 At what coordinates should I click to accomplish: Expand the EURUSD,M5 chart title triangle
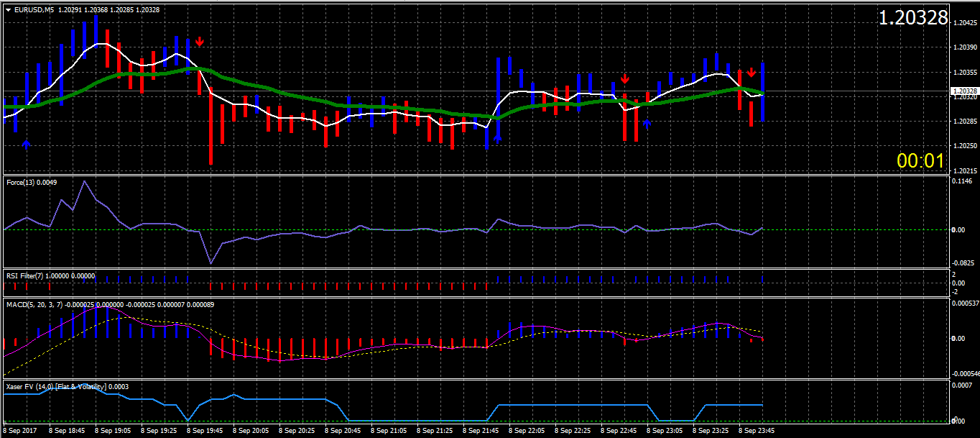click(8, 9)
